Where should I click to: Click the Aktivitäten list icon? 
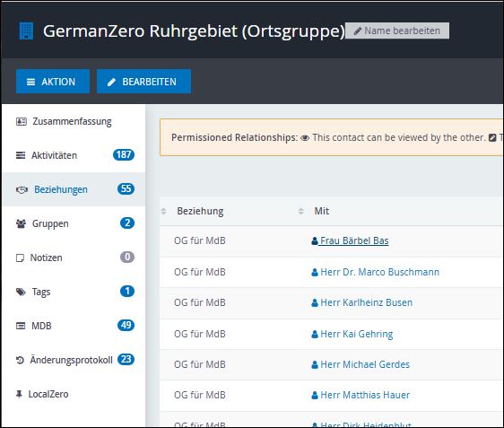(x=21, y=155)
